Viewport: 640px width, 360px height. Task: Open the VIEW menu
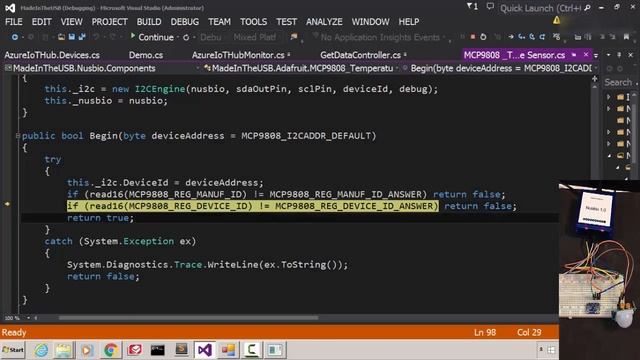tap(71, 22)
